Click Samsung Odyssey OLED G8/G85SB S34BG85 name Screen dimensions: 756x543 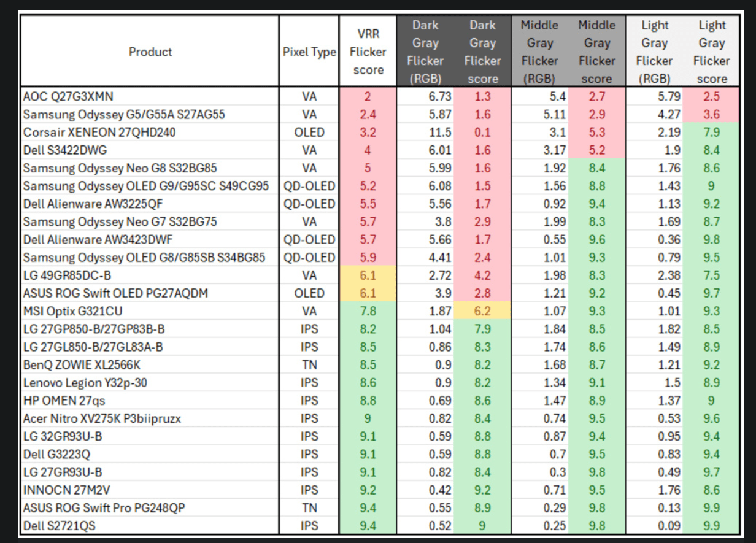[150, 258]
